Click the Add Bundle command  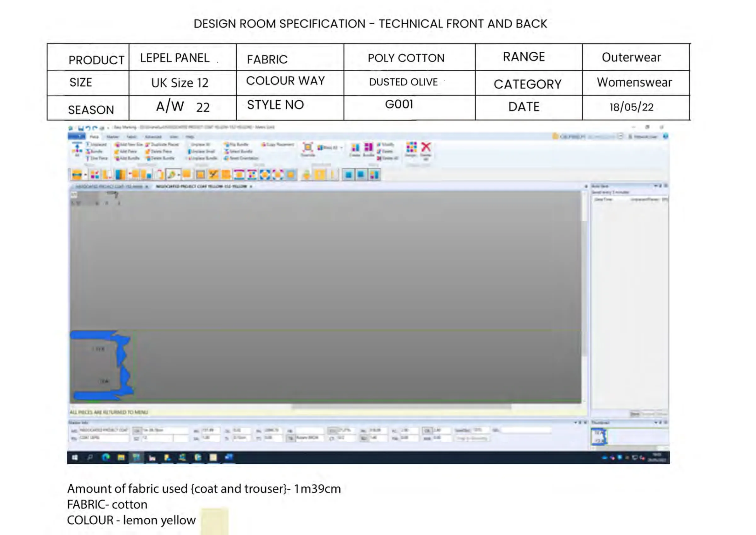(128, 158)
